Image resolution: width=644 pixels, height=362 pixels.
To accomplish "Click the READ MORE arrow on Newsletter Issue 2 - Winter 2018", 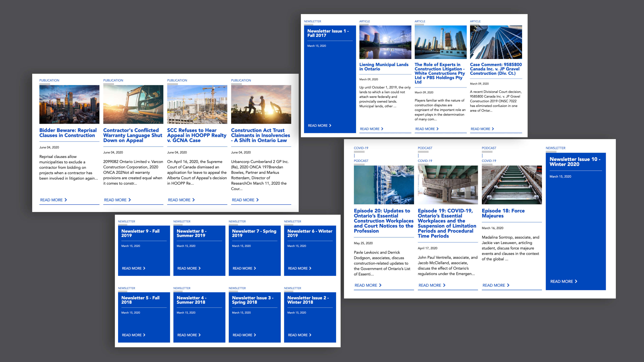I will (299, 335).
